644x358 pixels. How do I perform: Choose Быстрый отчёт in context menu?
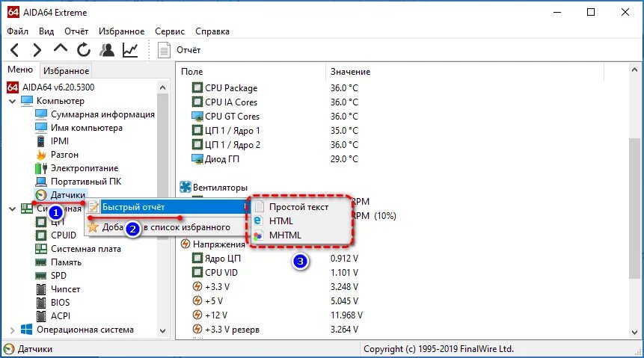click(x=167, y=207)
